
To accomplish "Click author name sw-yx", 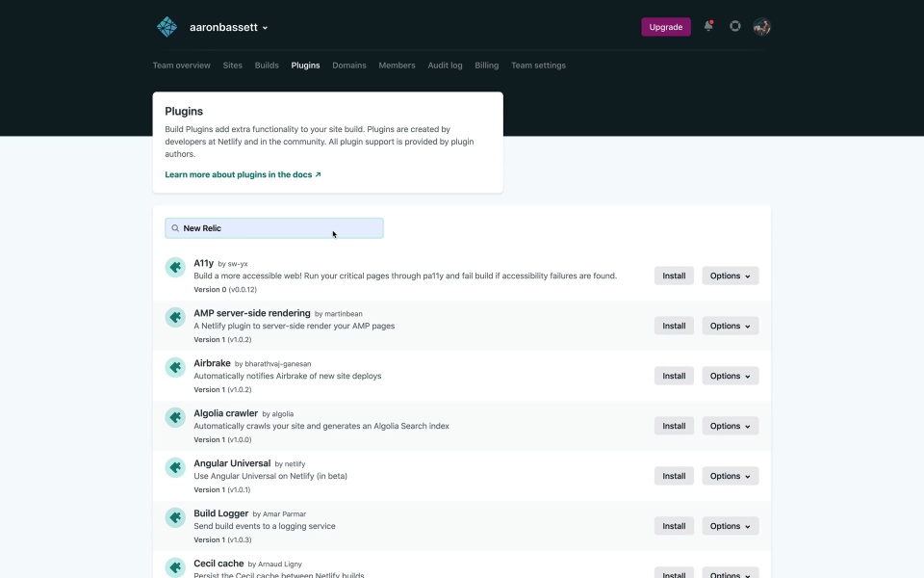I will tap(238, 264).
